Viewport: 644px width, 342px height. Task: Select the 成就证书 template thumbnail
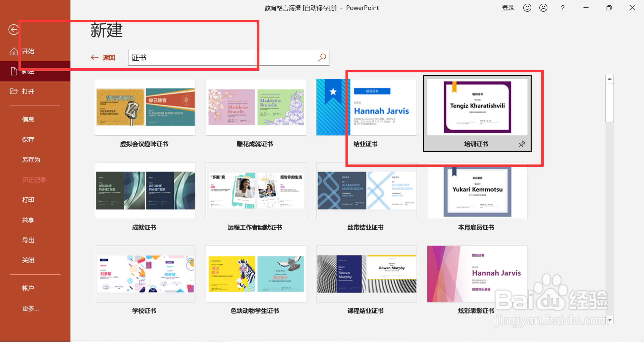[145, 191]
